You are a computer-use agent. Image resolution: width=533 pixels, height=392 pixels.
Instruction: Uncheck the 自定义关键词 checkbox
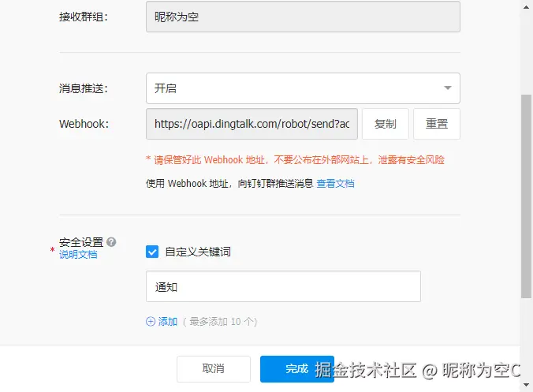click(152, 252)
